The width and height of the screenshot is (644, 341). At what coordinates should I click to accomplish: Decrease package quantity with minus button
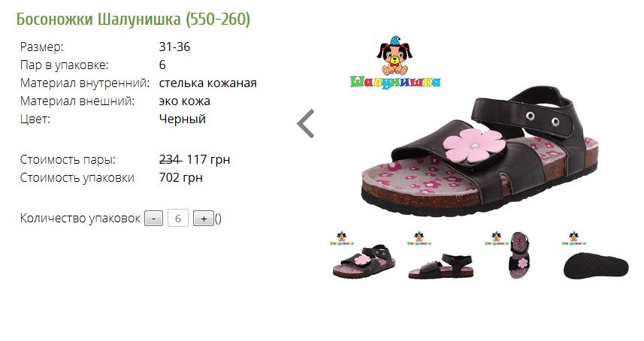point(153,219)
